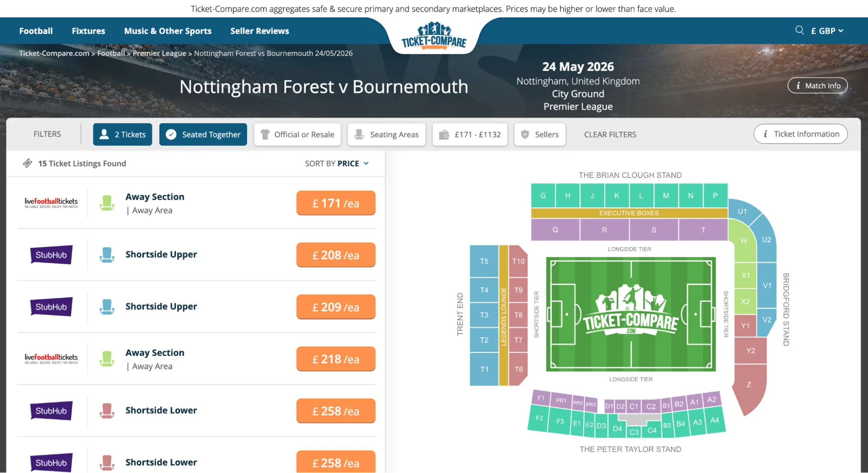
Task: Click the shirt icon on Official or Resale filter
Action: click(x=265, y=135)
